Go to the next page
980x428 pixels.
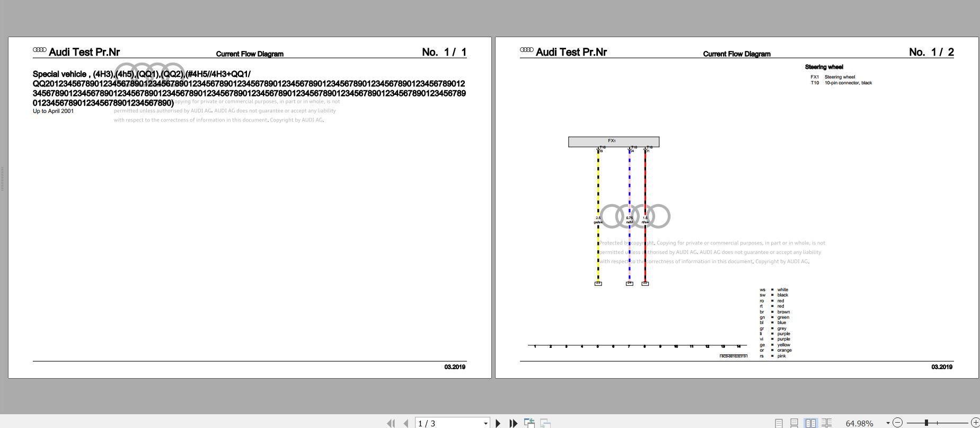pyautogui.click(x=498, y=423)
